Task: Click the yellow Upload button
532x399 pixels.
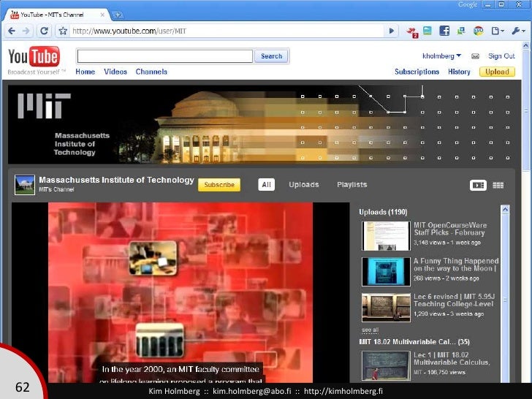Action: pyautogui.click(x=497, y=72)
